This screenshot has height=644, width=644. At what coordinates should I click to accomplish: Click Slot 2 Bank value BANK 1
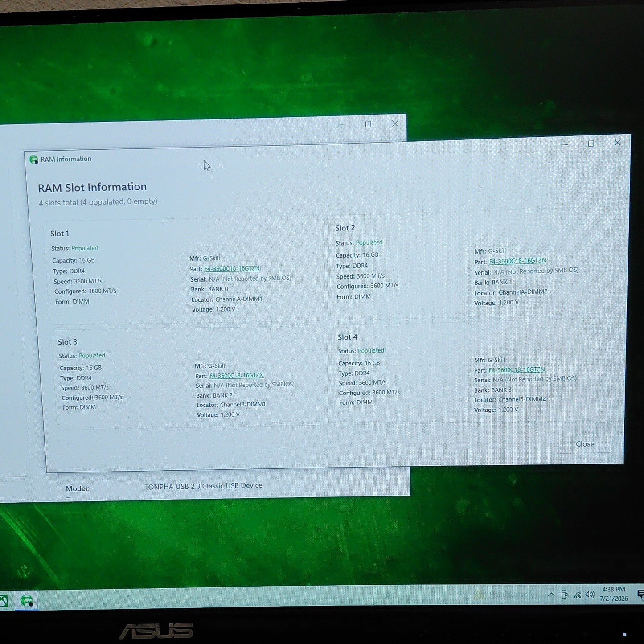click(x=502, y=283)
